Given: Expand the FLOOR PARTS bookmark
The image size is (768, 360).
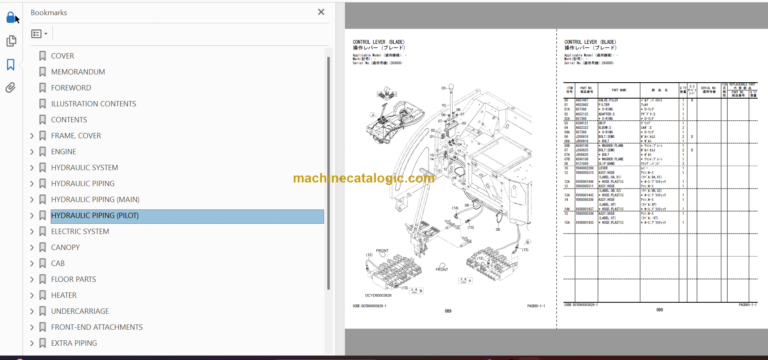Looking at the screenshot, I should 32,279.
